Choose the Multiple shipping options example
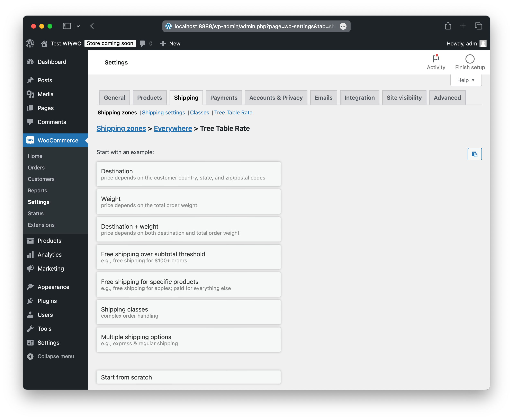Screen dimensions: 513x420 click(x=189, y=340)
